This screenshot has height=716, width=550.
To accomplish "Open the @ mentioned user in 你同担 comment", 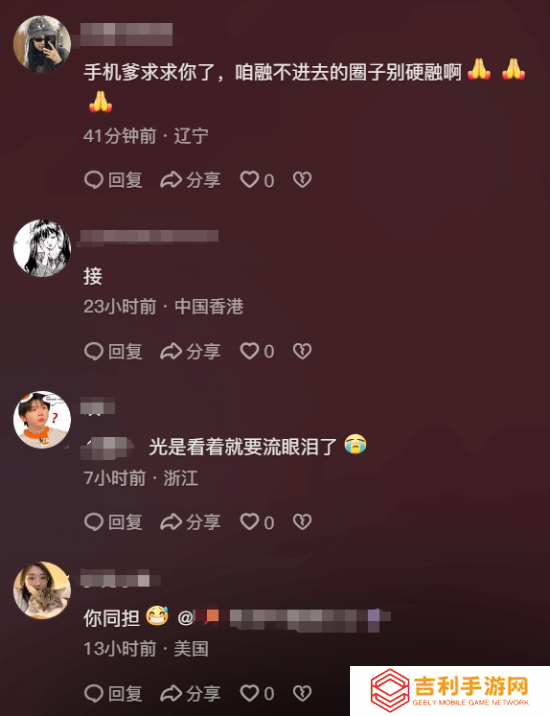I will [x=283, y=619].
